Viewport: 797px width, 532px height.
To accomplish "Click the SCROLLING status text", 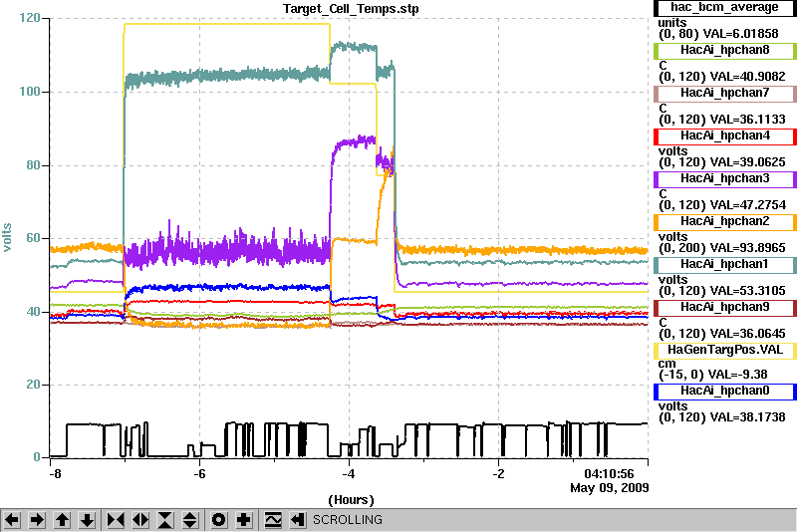I will click(347, 520).
